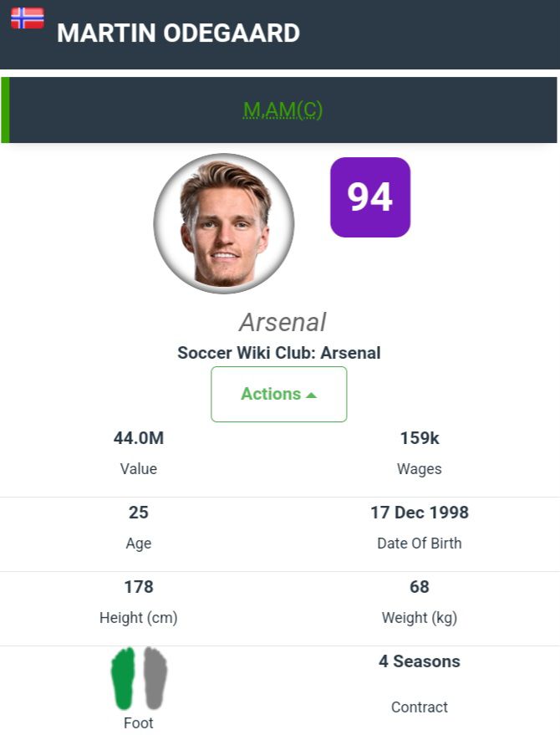Open the Arsenal club name
This screenshot has width=560, height=735.
click(283, 322)
